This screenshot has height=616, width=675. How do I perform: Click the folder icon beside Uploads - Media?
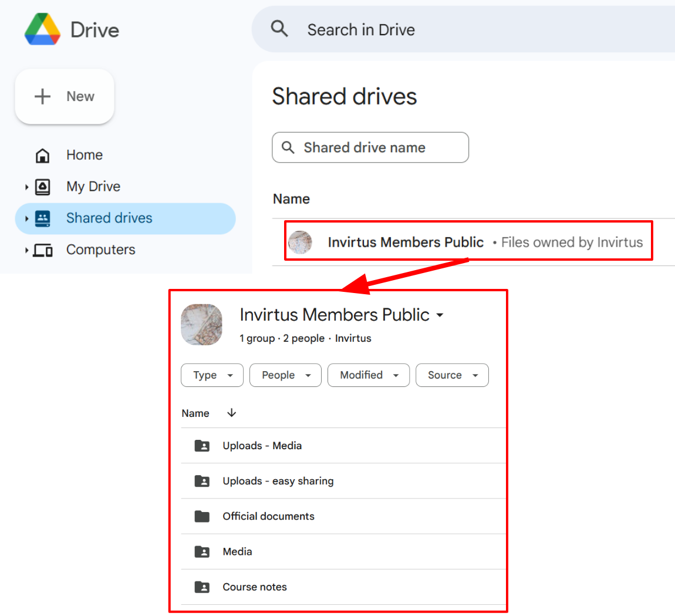(x=202, y=446)
